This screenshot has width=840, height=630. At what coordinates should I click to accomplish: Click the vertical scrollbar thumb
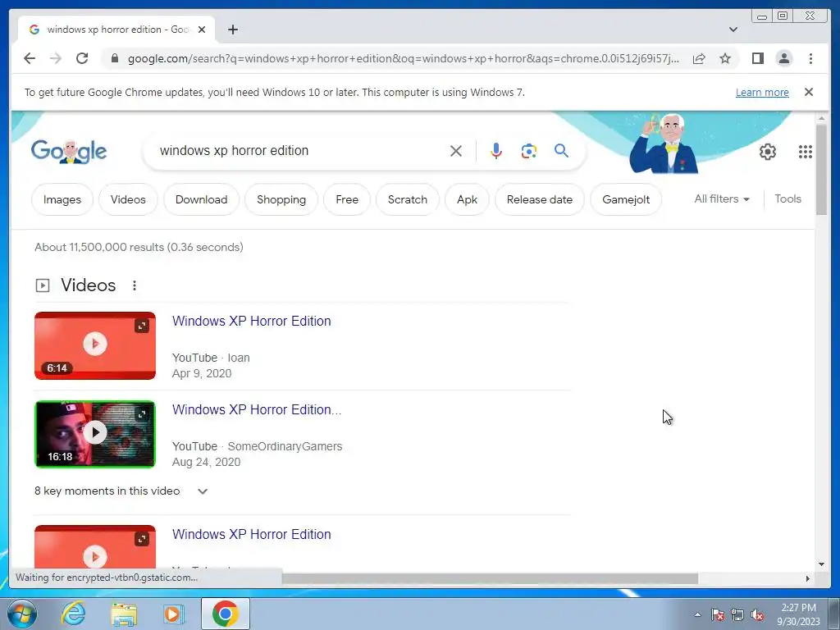pos(821,169)
